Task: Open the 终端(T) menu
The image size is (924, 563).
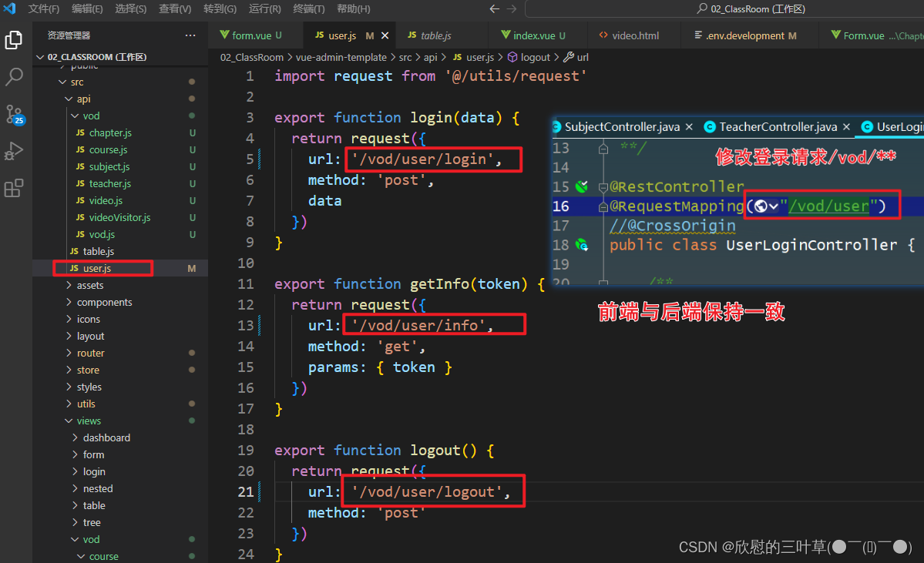Action: pos(309,8)
